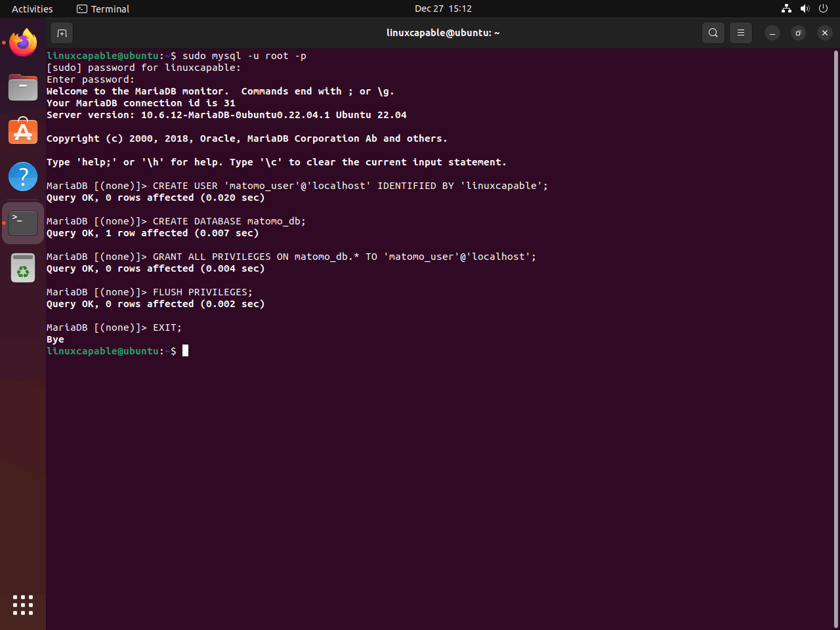Click the "Type 'help;'" hint line

(276, 162)
